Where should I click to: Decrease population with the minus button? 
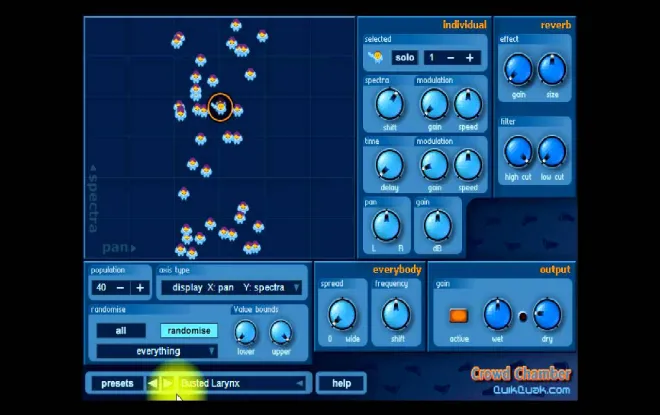click(120, 288)
